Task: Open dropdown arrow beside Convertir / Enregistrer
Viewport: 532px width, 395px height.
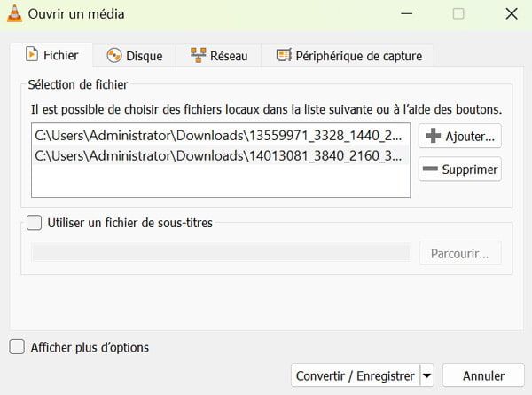Action: click(427, 375)
